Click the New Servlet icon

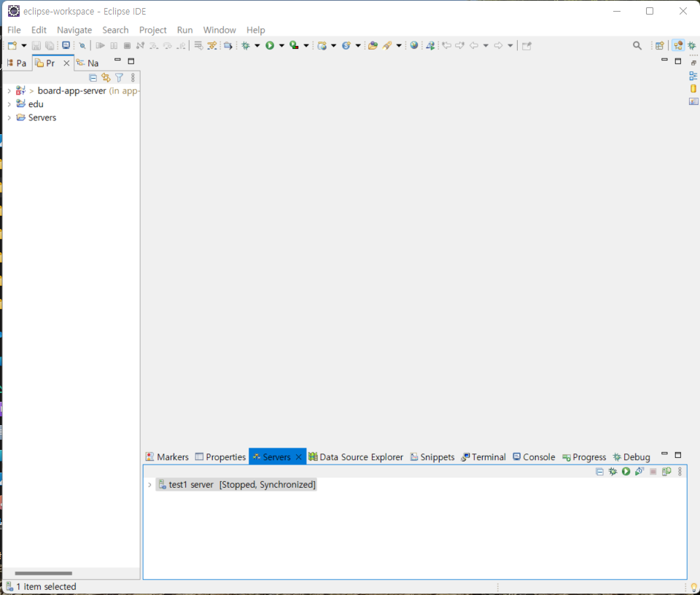pyautogui.click(x=346, y=45)
